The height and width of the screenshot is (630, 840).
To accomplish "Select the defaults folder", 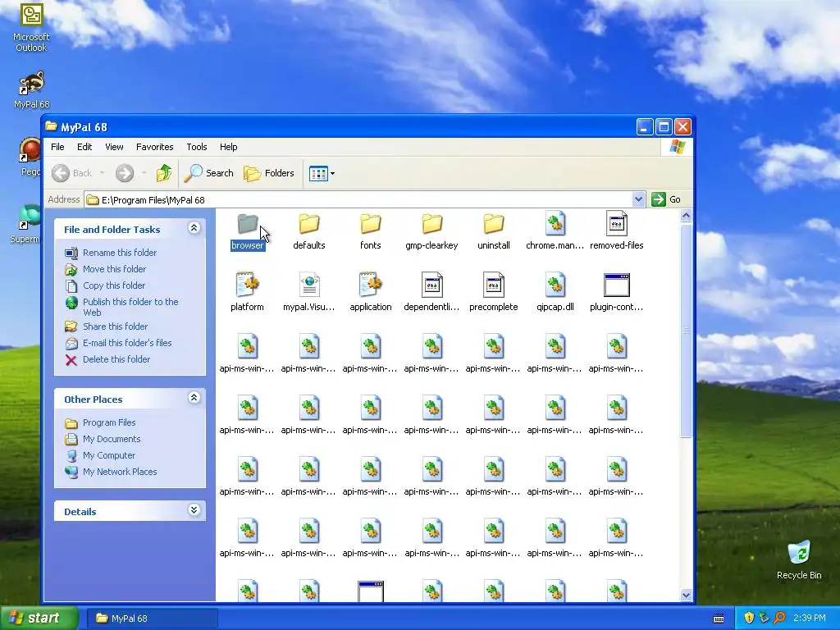I will pos(309,231).
